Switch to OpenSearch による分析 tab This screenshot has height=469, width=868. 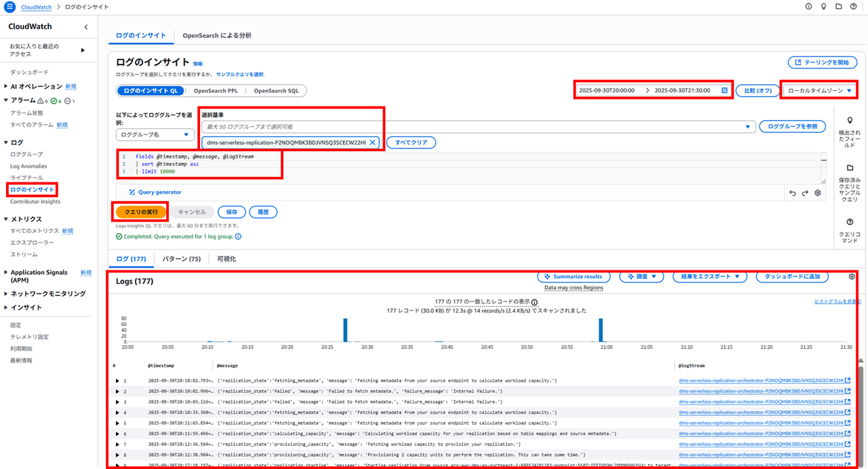[x=217, y=35]
